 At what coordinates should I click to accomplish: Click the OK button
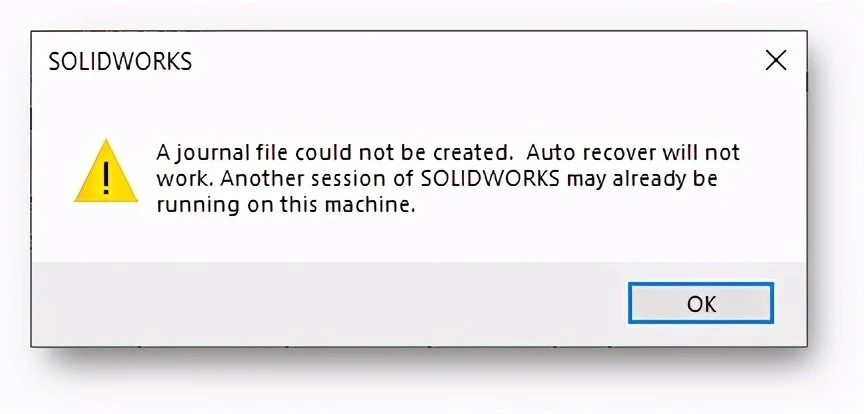click(x=701, y=303)
